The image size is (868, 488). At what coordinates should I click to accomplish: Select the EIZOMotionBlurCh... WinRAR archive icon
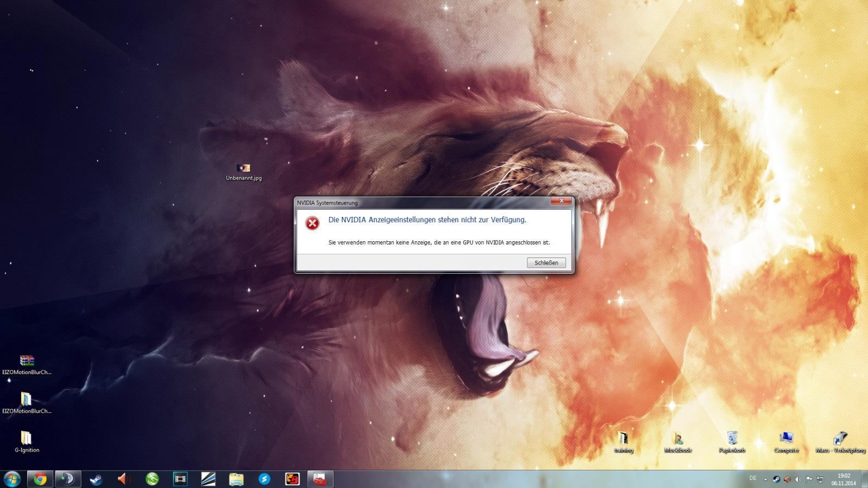click(27, 365)
